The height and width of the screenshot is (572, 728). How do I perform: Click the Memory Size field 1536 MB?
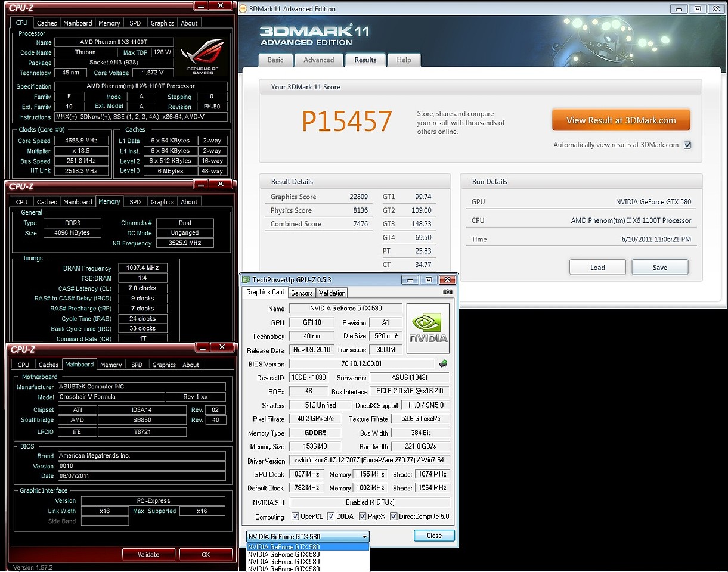click(315, 446)
